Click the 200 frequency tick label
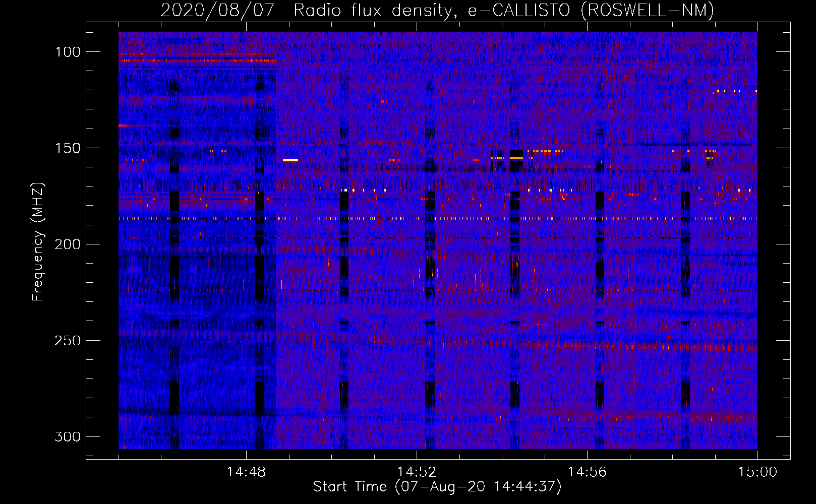The width and height of the screenshot is (816, 504). (68, 244)
